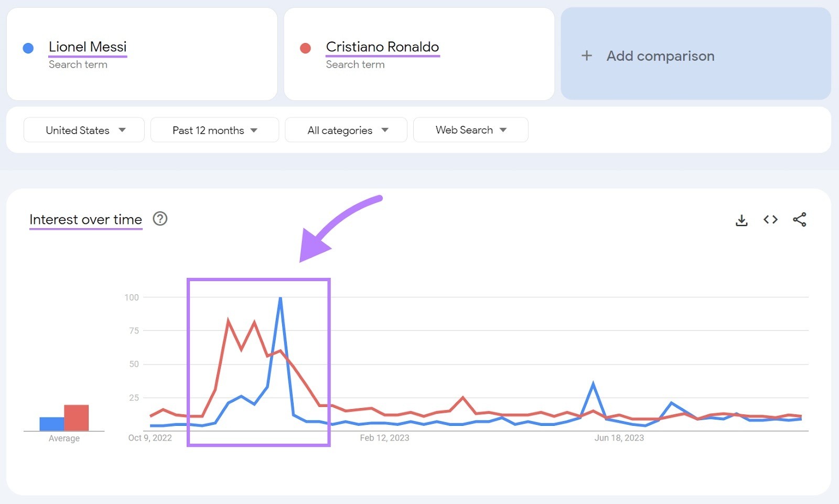Viewport: 839px width, 504px height.
Task: Click the blue dot next to Lionel Messi
Action: click(x=28, y=47)
